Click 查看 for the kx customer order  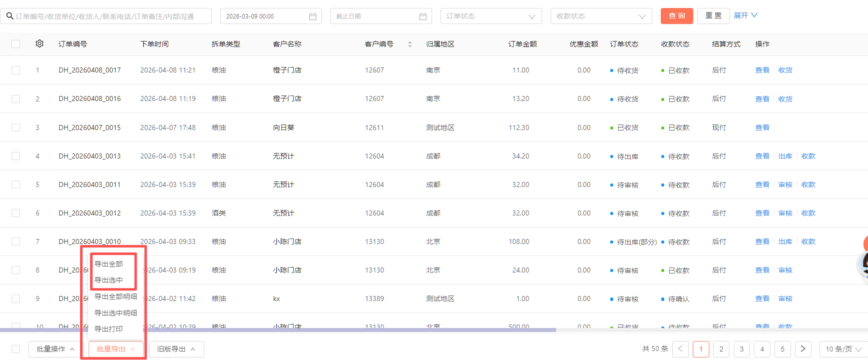tap(762, 298)
